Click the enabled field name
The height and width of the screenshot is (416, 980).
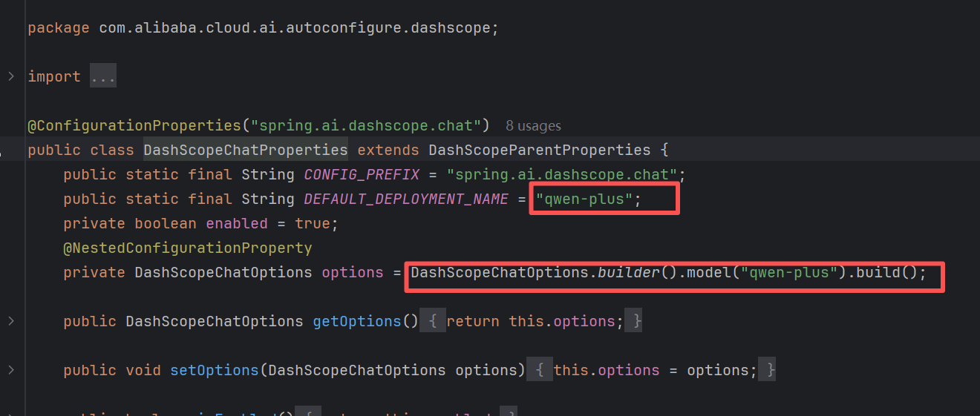[x=237, y=223]
